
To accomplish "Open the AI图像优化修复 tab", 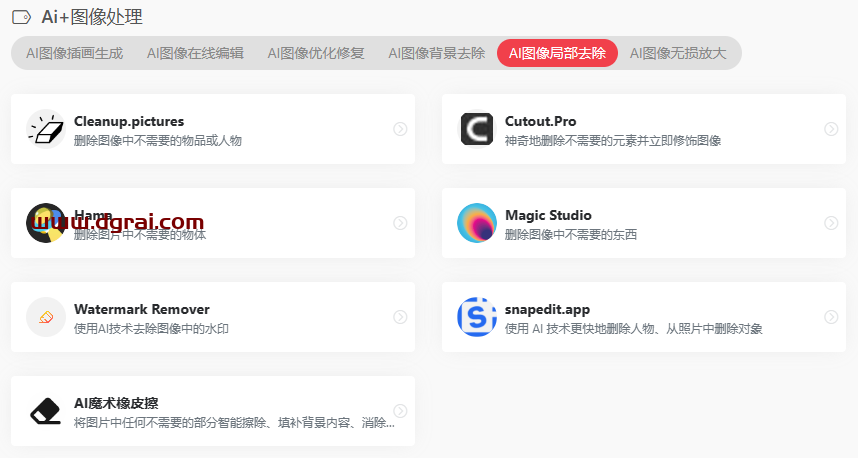I will click(316, 53).
